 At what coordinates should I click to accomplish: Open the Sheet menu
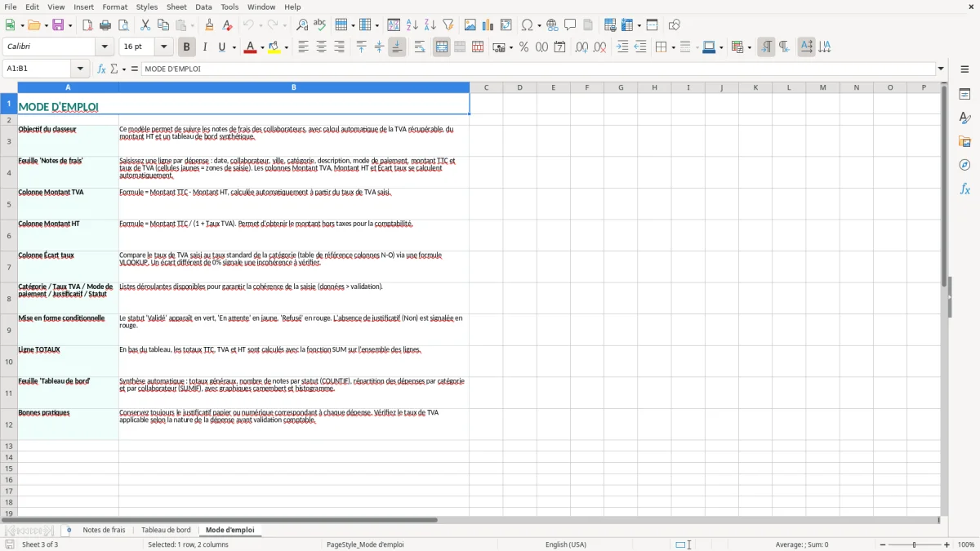tap(176, 7)
